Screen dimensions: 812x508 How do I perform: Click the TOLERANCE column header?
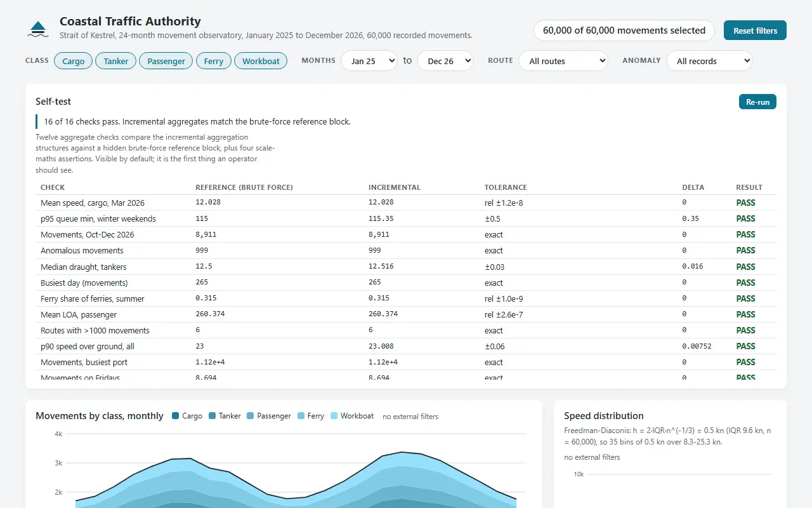[x=506, y=187]
